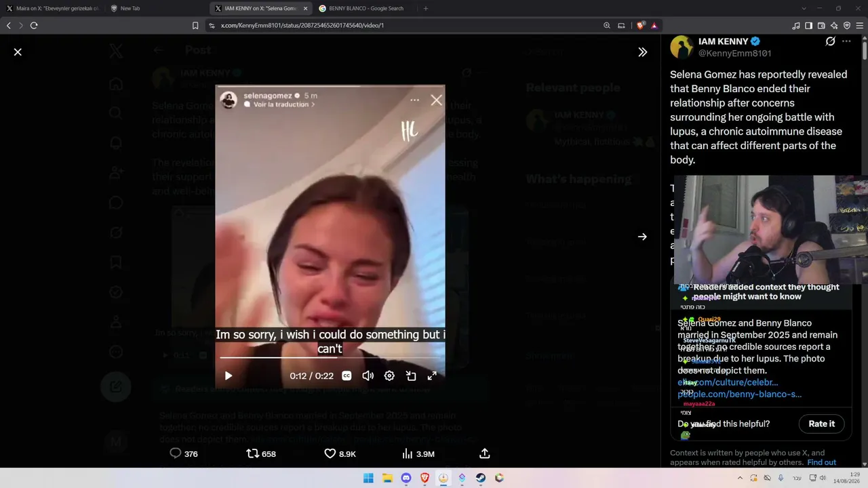Click 'Voir la traduction' in the story

tap(279, 104)
